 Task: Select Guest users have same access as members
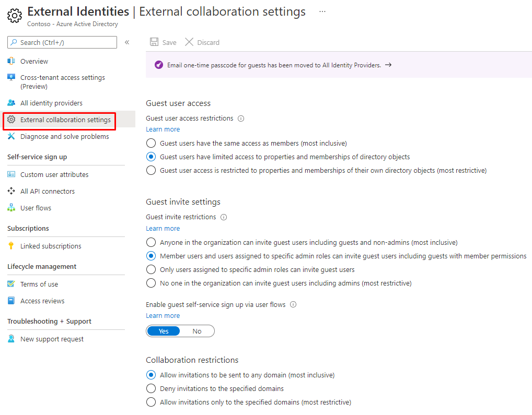click(151, 143)
